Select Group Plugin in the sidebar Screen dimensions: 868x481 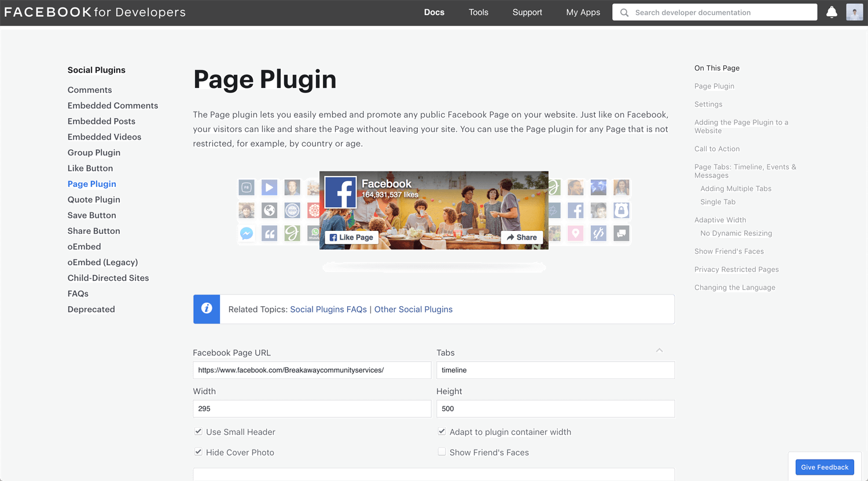(94, 152)
